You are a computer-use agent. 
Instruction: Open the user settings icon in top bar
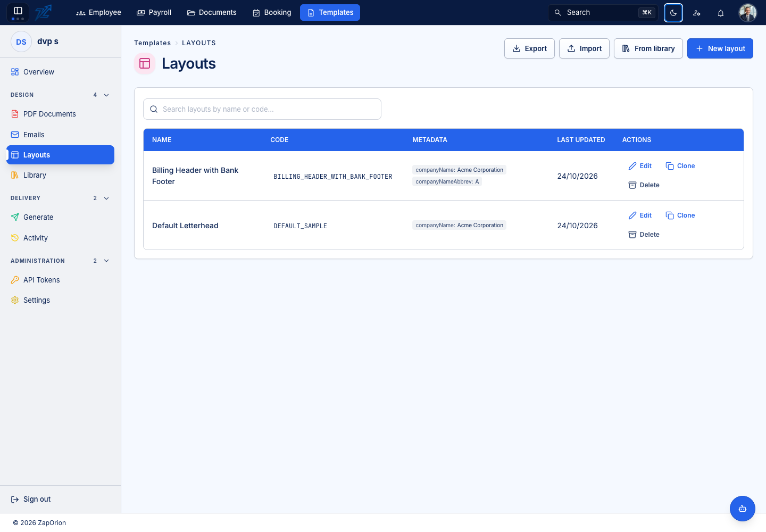pos(697,13)
